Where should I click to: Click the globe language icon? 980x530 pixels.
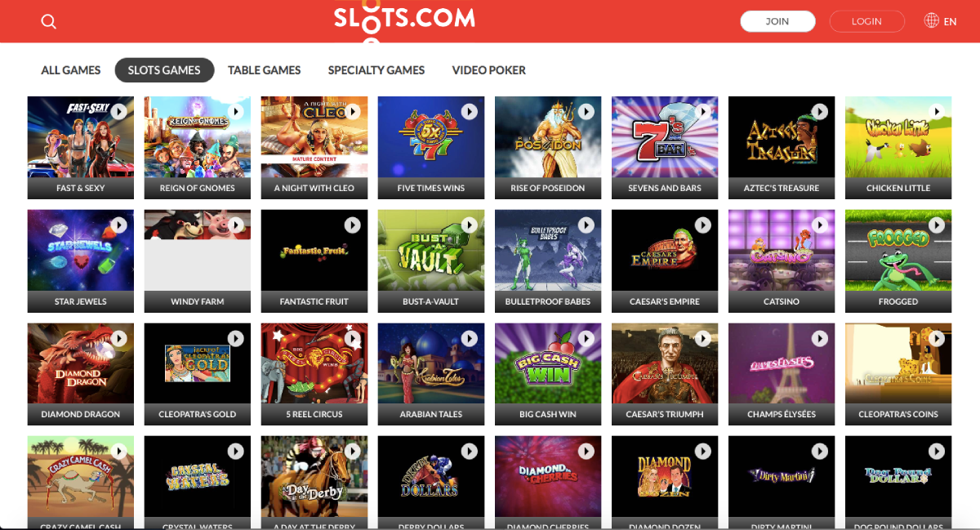coord(931,20)
